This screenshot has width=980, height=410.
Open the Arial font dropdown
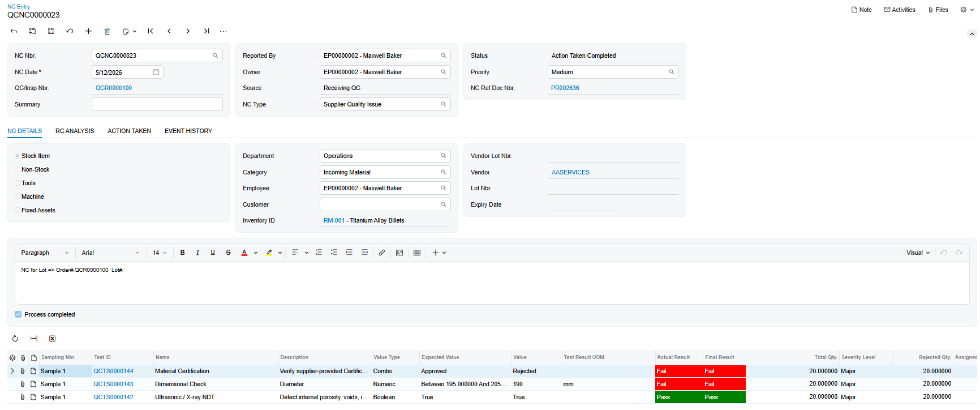[110, 253]
